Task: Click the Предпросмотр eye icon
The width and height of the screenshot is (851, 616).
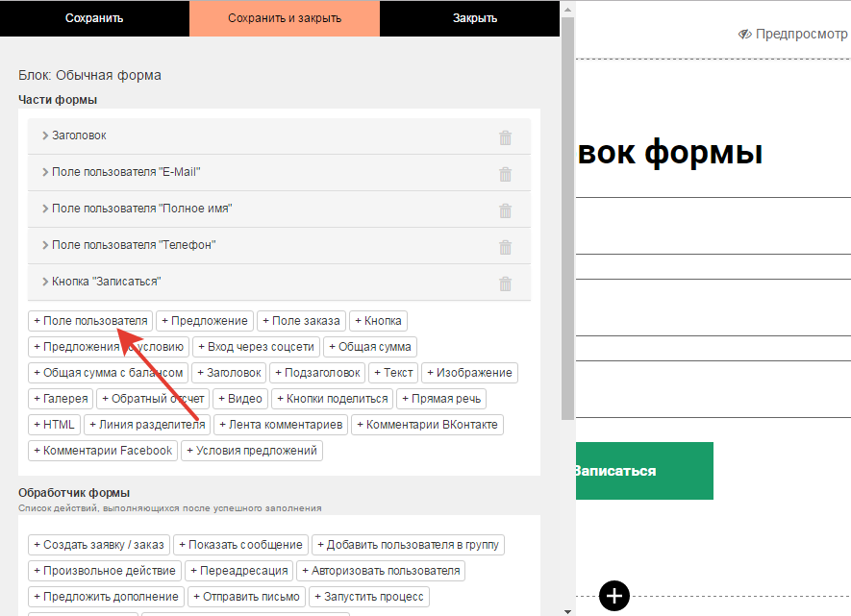Action: 744,35
